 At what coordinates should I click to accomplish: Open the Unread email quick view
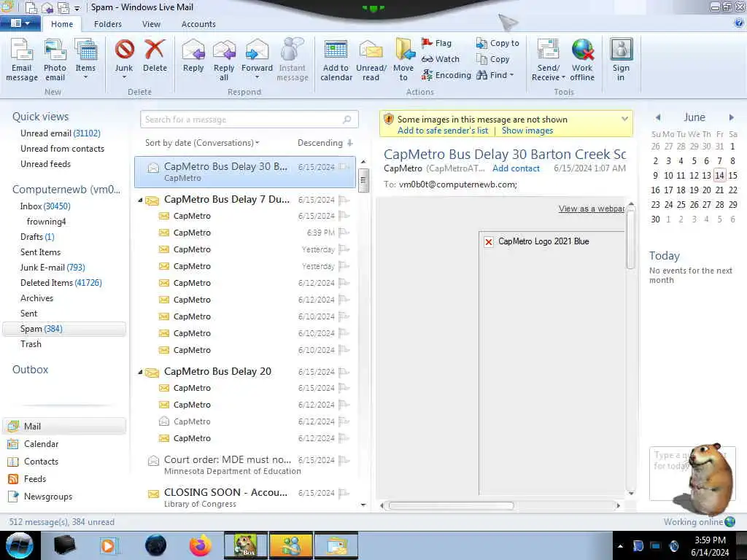pos(60,133)
